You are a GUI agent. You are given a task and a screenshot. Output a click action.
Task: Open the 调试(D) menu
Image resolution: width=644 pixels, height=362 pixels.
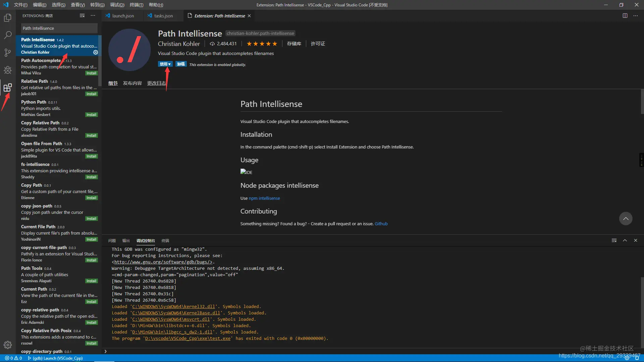pyautogui.click(x=117, y=5)
